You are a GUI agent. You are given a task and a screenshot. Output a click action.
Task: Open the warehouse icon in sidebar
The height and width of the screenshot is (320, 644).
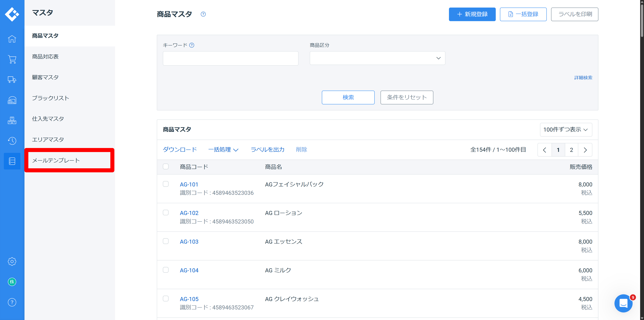click(12, 100)
